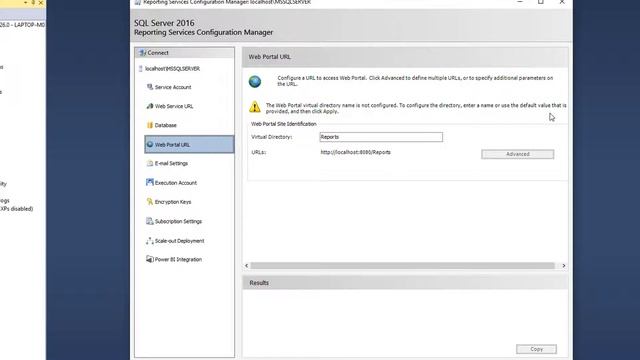Click the Scale-out Deployment icon
640x360 pixels.
(x=150, y=241)
